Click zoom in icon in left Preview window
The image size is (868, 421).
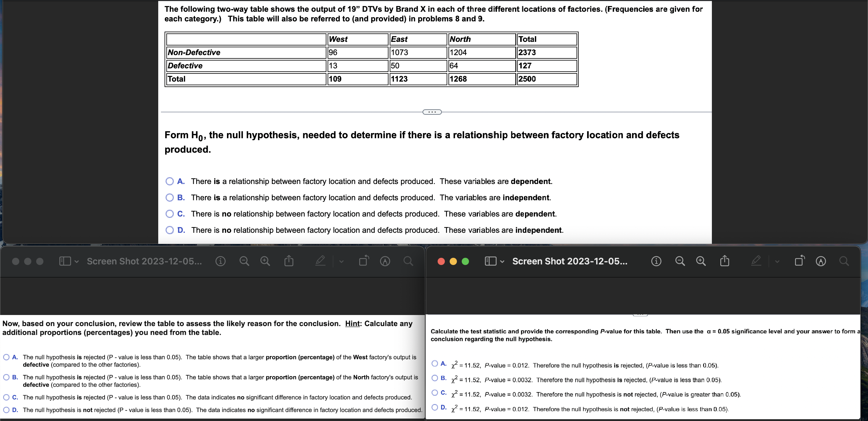coord(265,261)
